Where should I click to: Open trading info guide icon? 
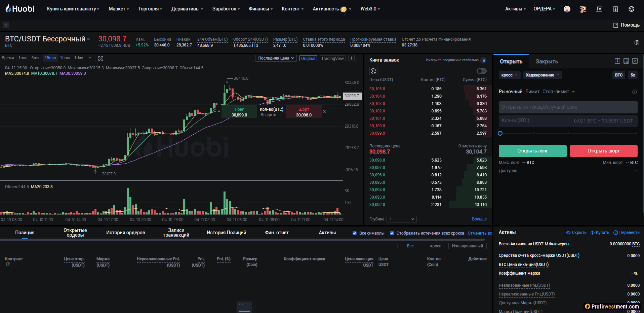tap(617, 61)
